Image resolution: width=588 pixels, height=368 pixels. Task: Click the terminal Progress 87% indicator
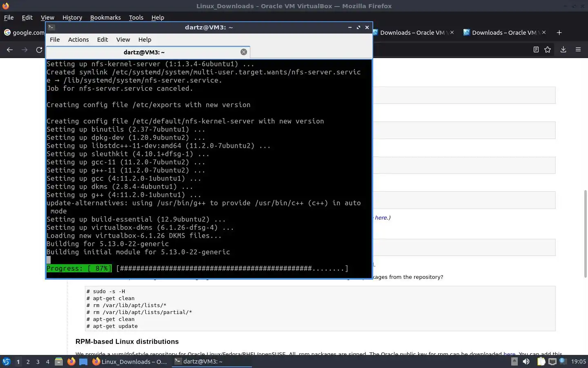79,268
